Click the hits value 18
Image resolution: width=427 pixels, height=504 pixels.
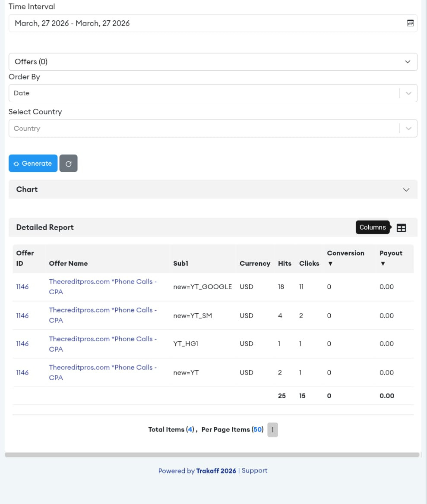(x=281, y=287)
